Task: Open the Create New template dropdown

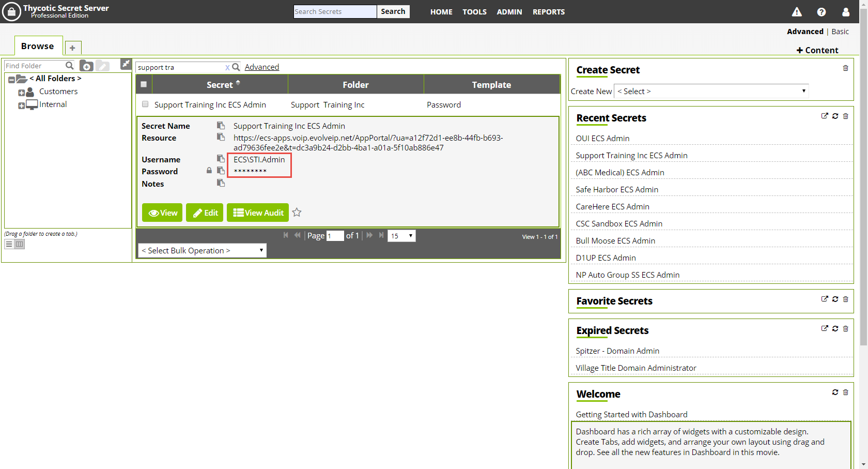Action: click(x=711, y=91)
